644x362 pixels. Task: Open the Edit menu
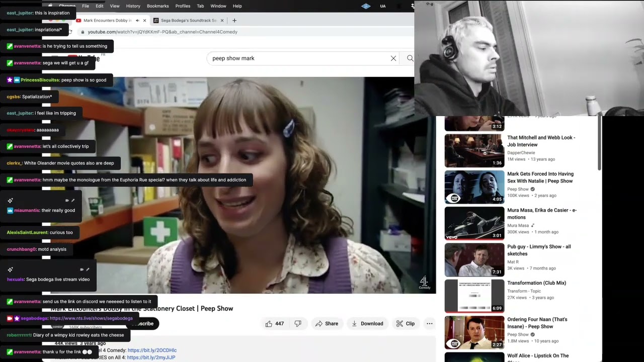click(x=100, y=6)
